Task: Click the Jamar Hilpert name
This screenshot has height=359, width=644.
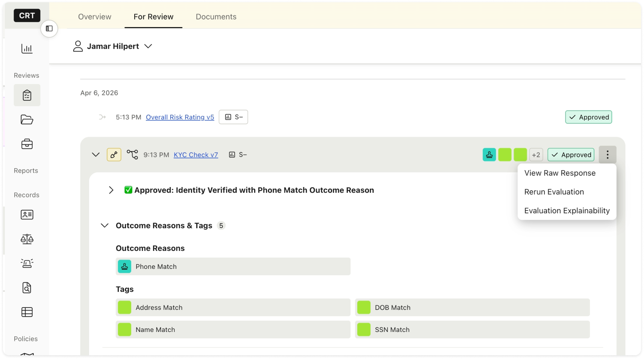Action: pyautogui.click(x=113, y=46)
